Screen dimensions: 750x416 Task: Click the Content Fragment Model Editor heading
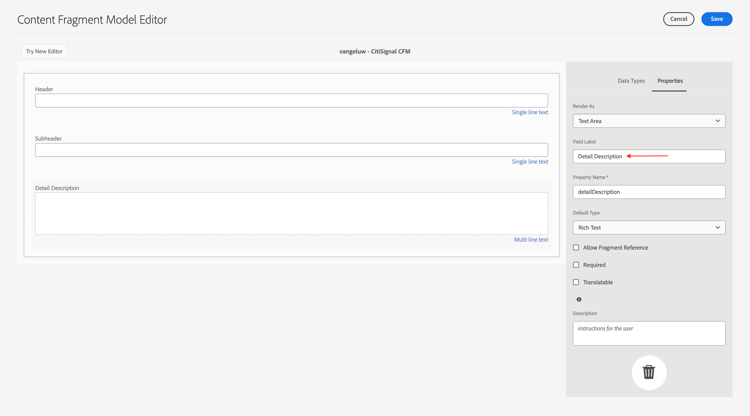92,20
